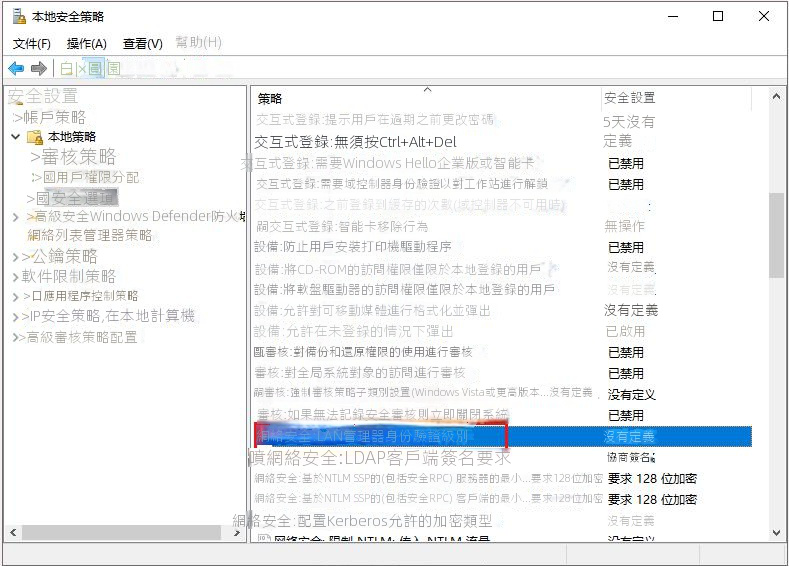Select policy 如果無法記錄安全審核則立即關閉系統

click(x=382, y=415)
